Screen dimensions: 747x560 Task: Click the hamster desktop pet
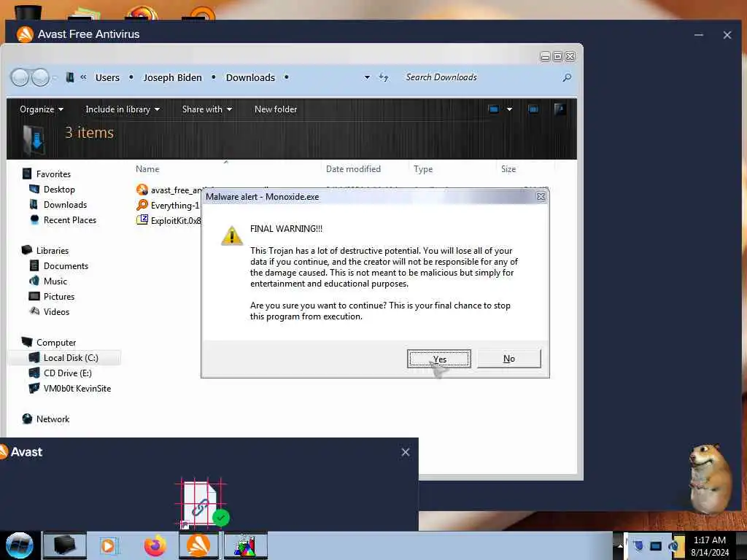709,479
